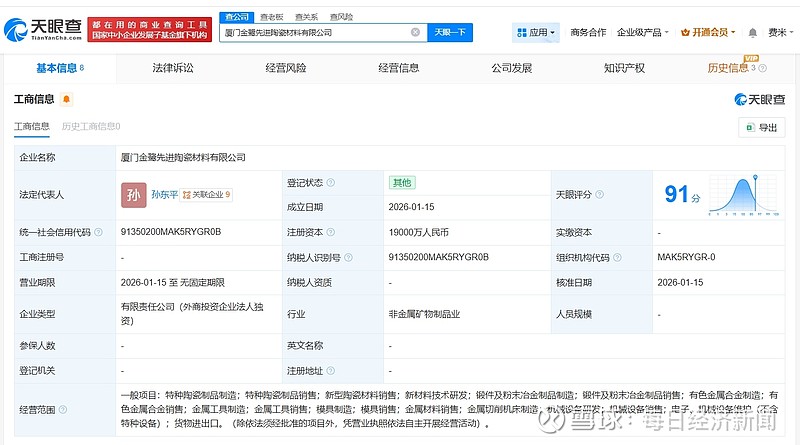Select the 工商信息 sub-tab
Screen dimensions: 800x445
pos(32,127)
